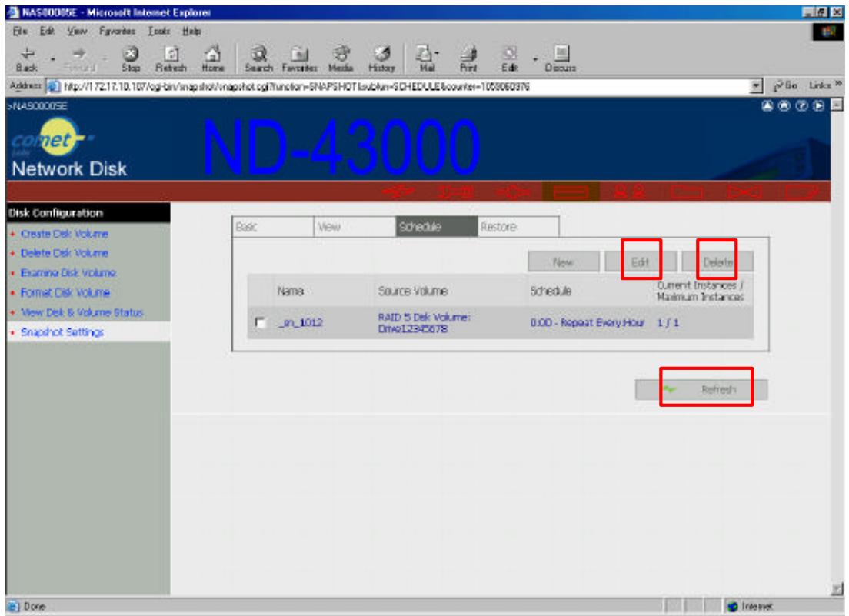Screen dimensions: 849x616
Task: Open the Format Disk Volume link
Action: pos(65,293)
